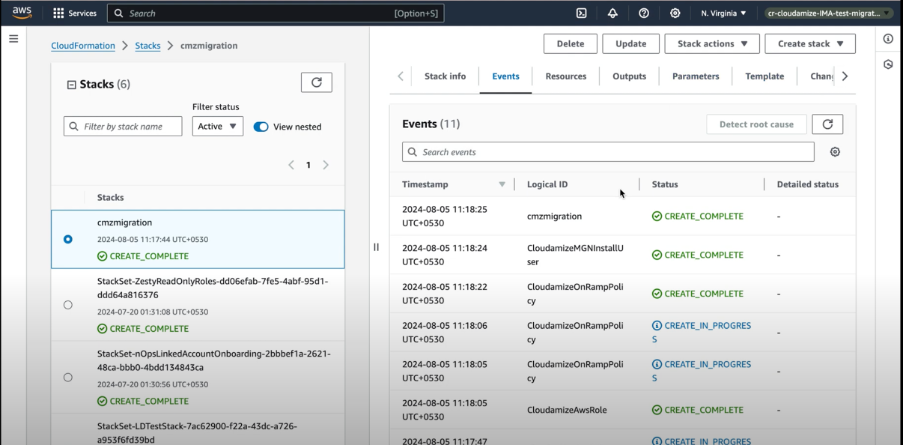Click the Search events input field
This screenshot has width=904, height=446.
(x=608, y=152)
